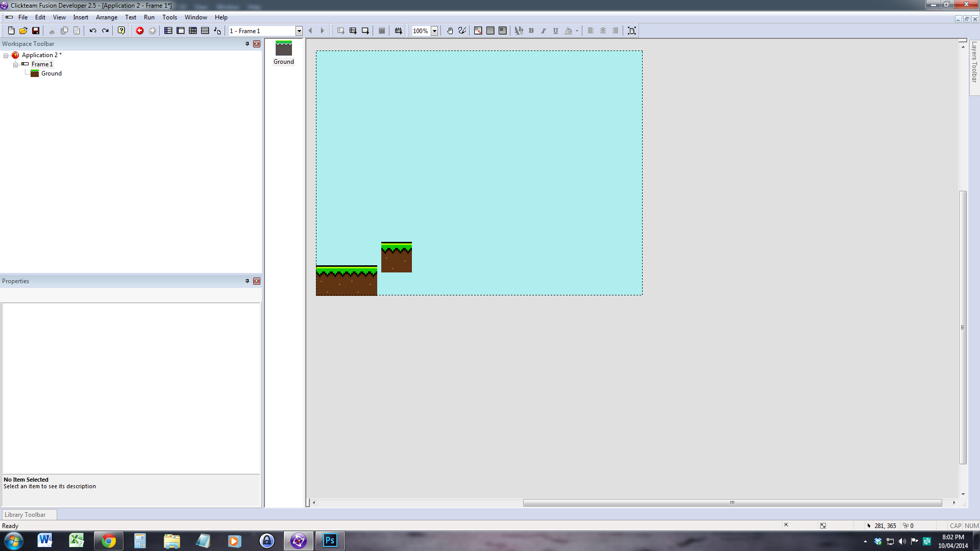Open the grid setup options

478,31
